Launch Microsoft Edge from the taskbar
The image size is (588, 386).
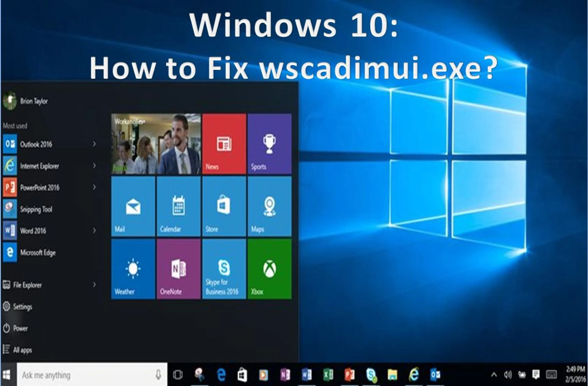click(221, 373)
